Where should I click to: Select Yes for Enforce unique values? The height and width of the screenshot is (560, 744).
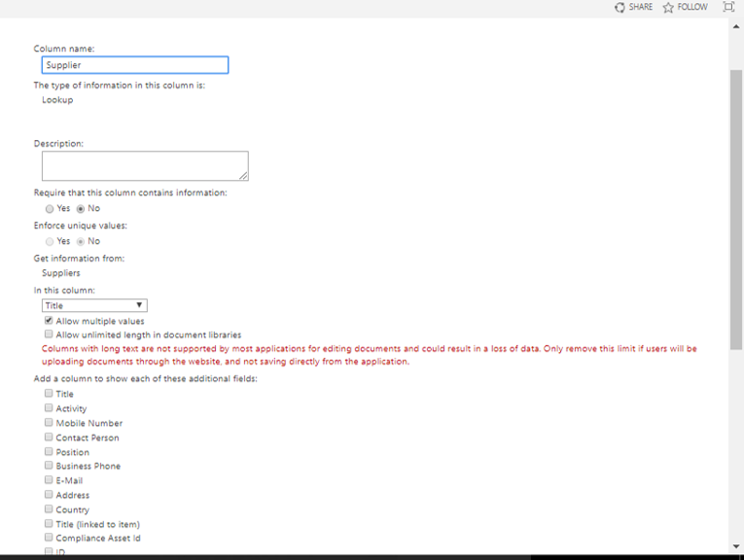50,241
